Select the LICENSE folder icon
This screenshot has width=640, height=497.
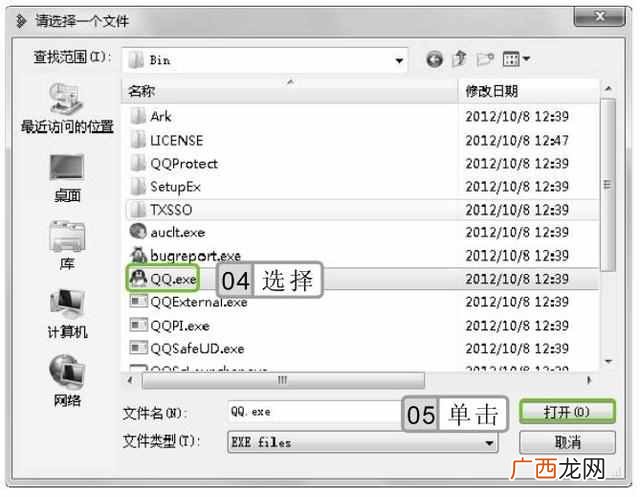point(138,140)
